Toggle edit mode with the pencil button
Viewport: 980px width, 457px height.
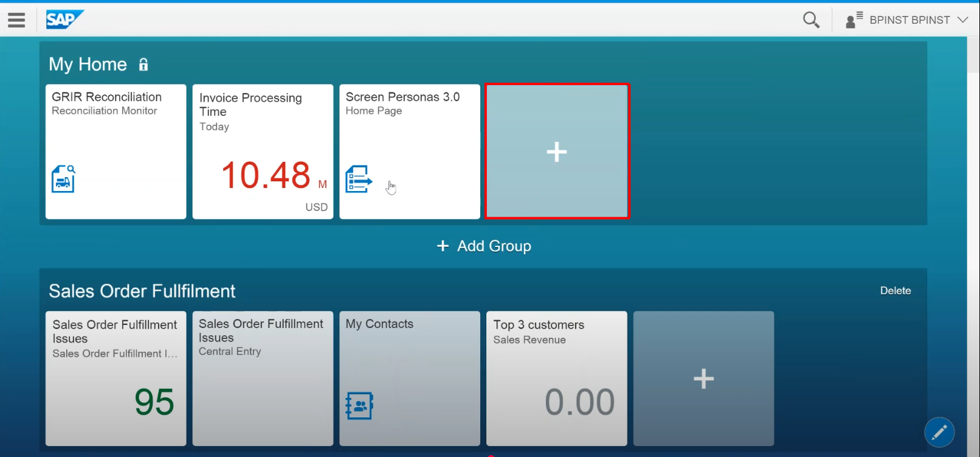click(939, 432)
